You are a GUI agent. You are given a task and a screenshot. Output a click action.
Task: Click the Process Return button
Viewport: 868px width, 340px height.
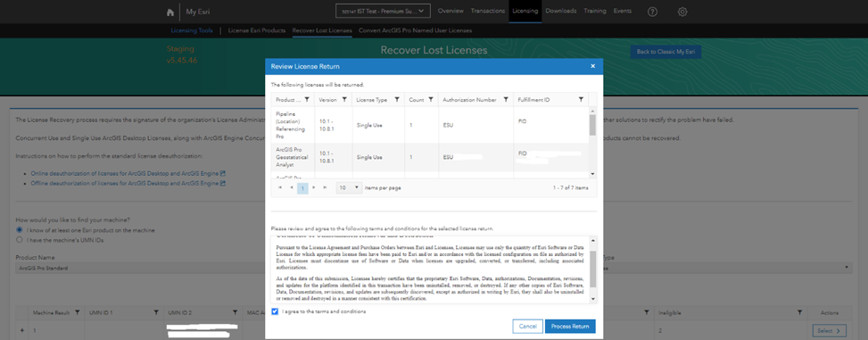coord(570,327)
